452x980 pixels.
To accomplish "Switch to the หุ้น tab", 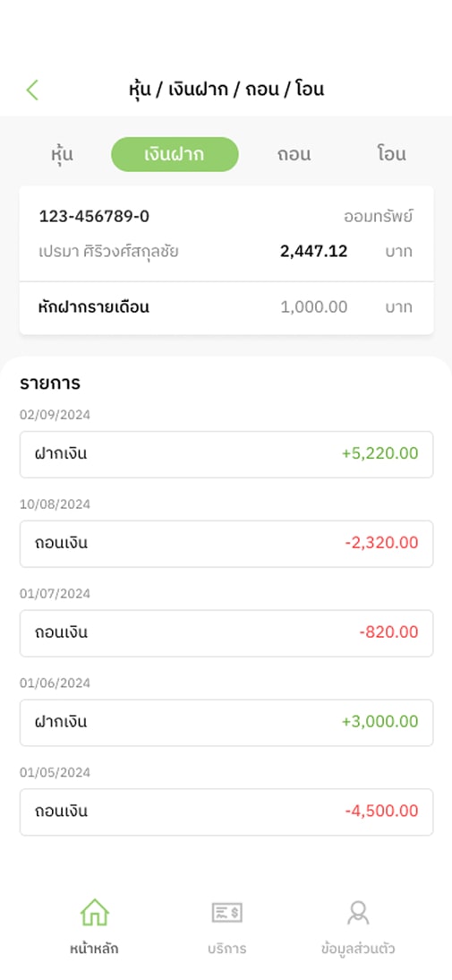I will tap(63, 154).
